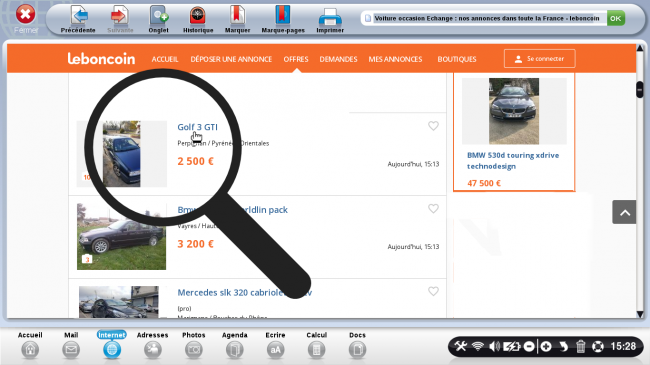Click the Se connecter button
The width and height of the screenshot is (650, 365).
click(539, 58)
